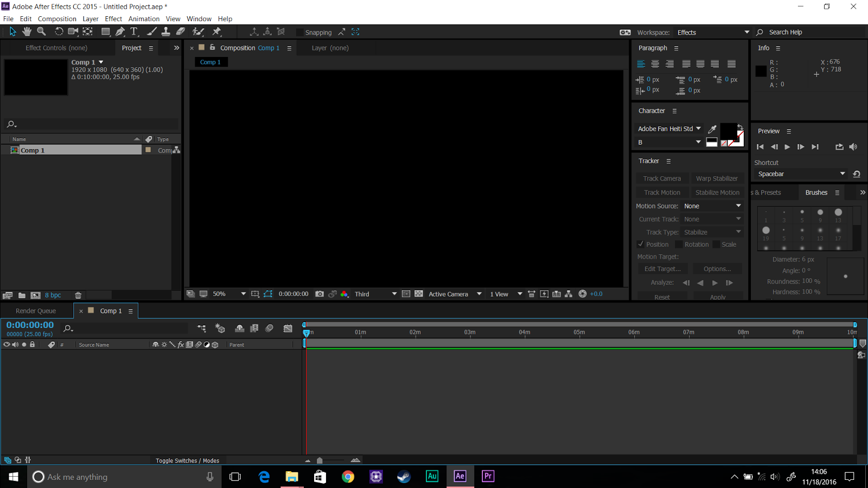Select the Zoom tool in toolbar

41,32
